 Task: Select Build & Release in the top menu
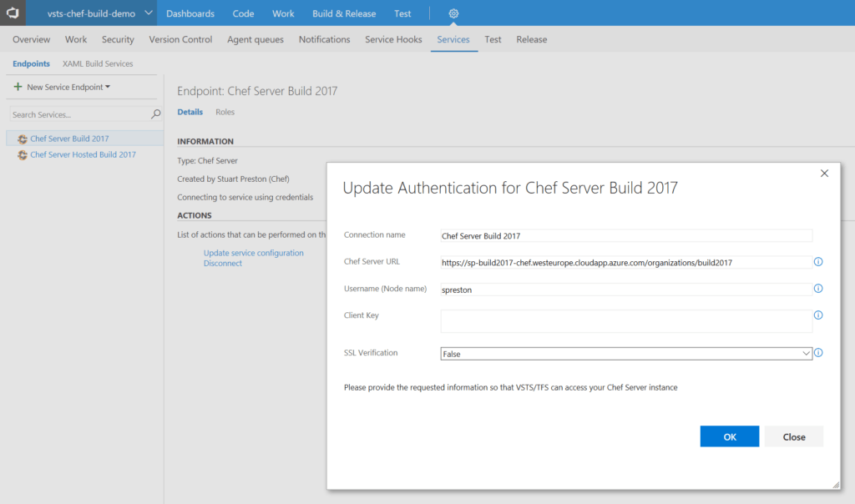coord(343,13)
